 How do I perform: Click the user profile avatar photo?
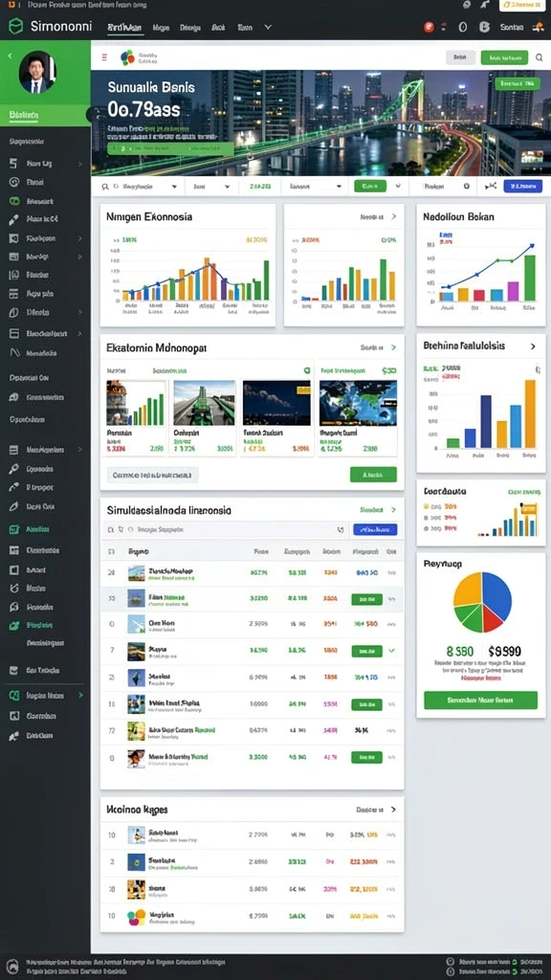point(37,73)
